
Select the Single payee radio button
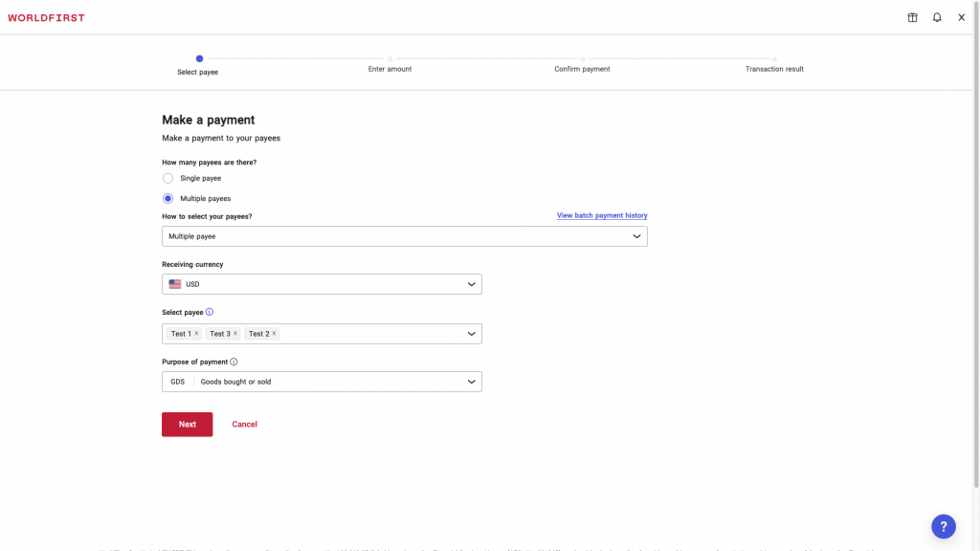point(167,178)
